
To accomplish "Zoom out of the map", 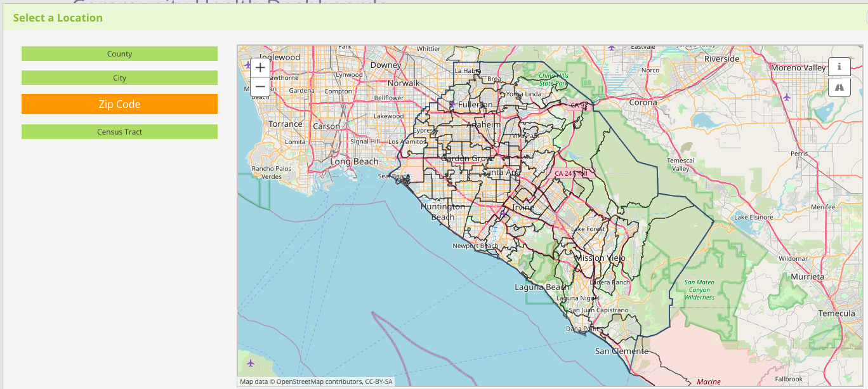I will (x=260, y=86).
